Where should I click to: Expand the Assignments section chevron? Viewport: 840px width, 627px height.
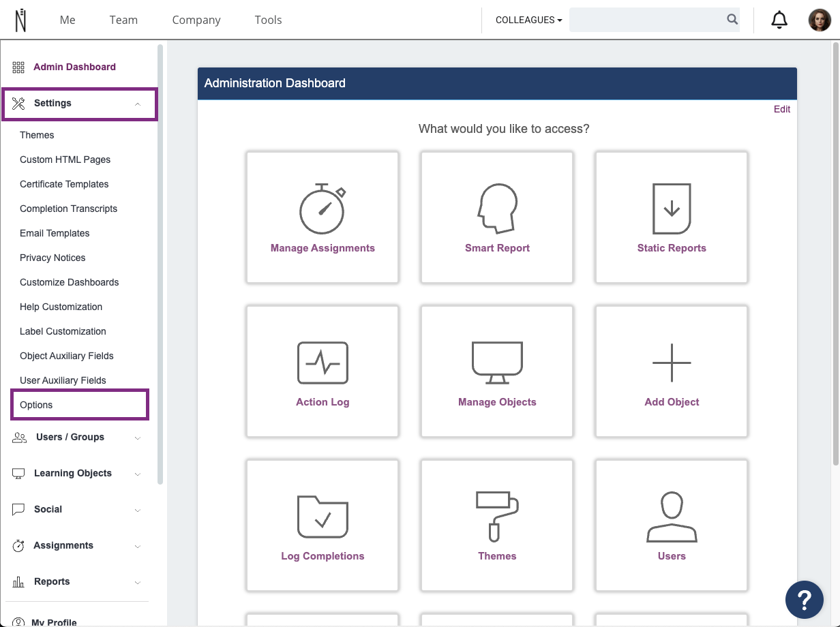tap(137, 547)
